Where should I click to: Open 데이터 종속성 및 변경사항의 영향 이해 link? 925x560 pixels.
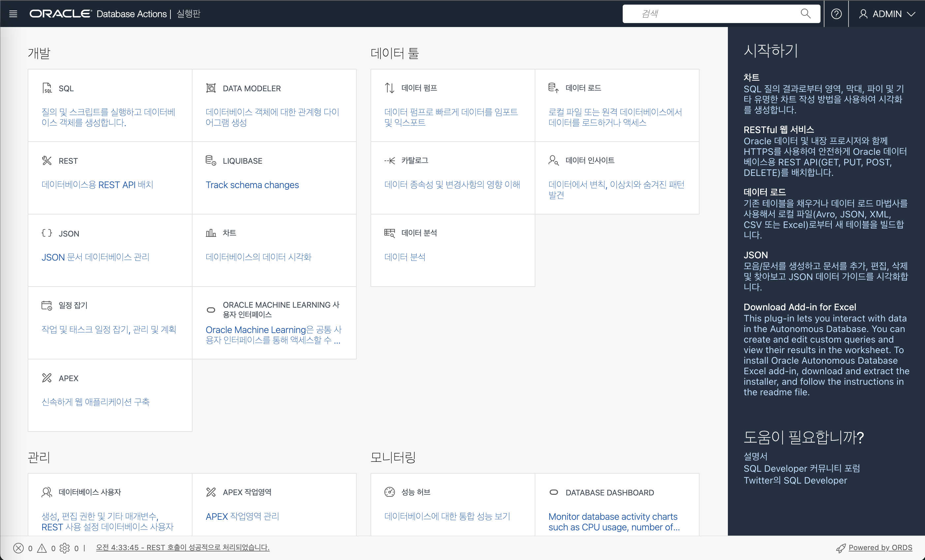pos(452,184)
